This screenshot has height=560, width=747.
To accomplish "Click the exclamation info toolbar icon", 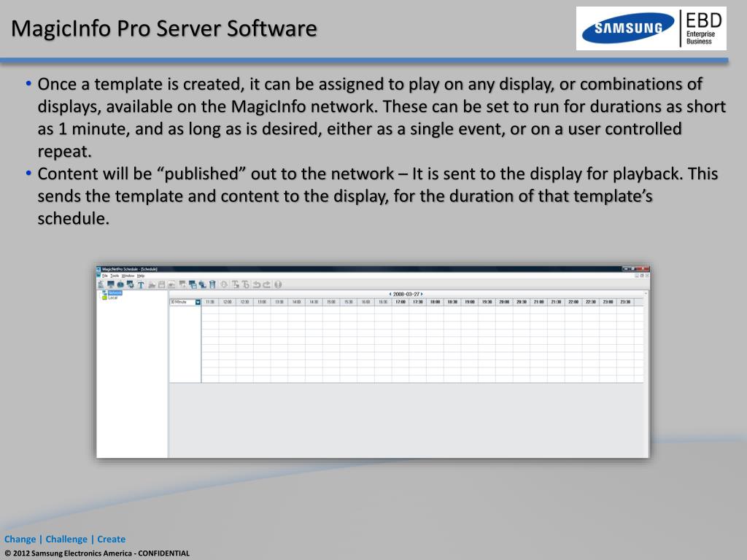I will tap(278, 284).
